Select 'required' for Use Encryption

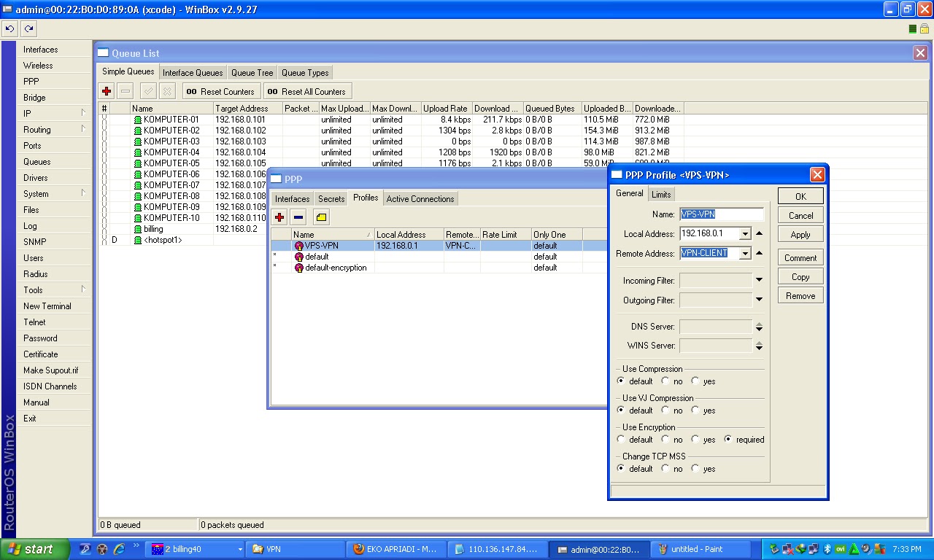click(728, 440)
